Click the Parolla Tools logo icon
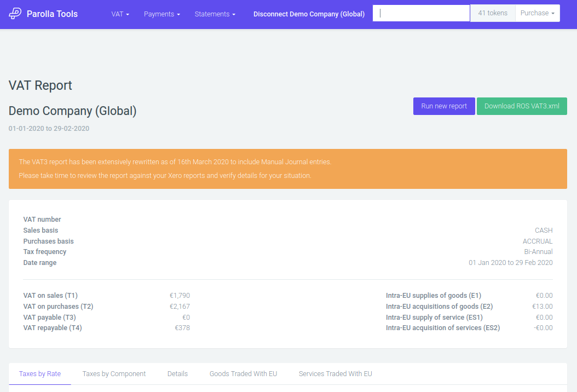577x392 pixels. pos(15,14)
